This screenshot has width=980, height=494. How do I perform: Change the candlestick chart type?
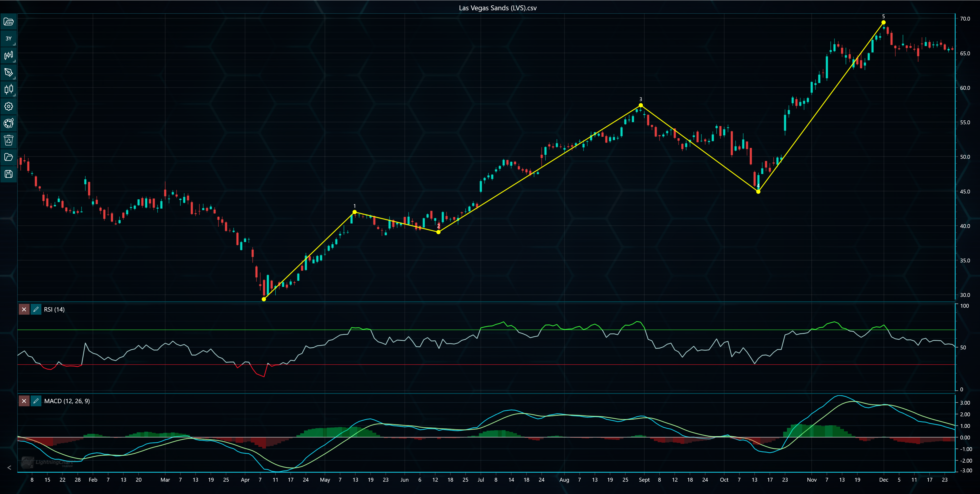tap(9, 90)
